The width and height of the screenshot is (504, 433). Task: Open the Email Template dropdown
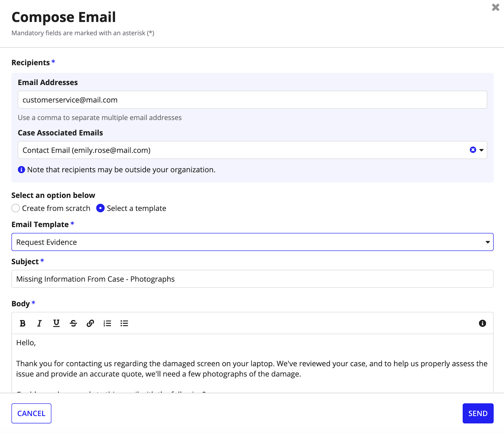pos(252,242)
